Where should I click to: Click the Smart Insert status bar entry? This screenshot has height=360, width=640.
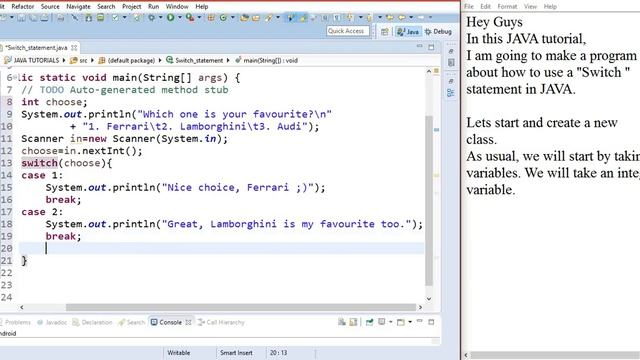(236, 353)
